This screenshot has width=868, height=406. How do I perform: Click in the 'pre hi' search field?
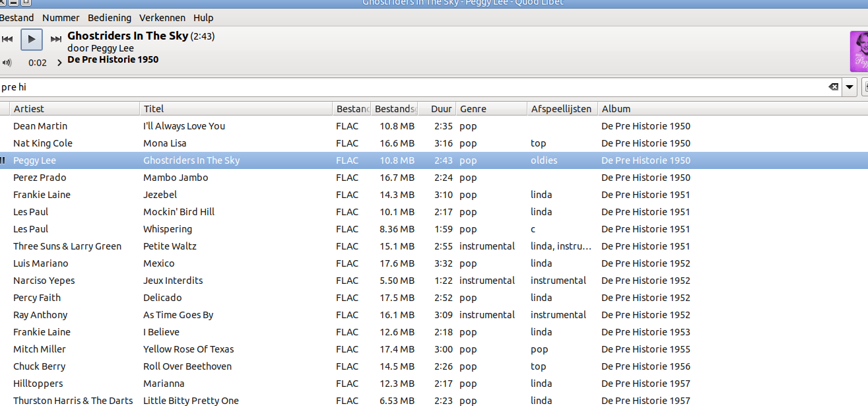click(x=396, y=87)
